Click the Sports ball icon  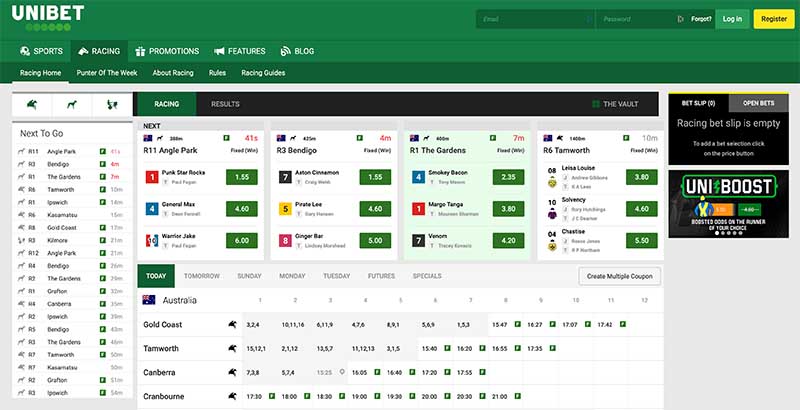25,51
